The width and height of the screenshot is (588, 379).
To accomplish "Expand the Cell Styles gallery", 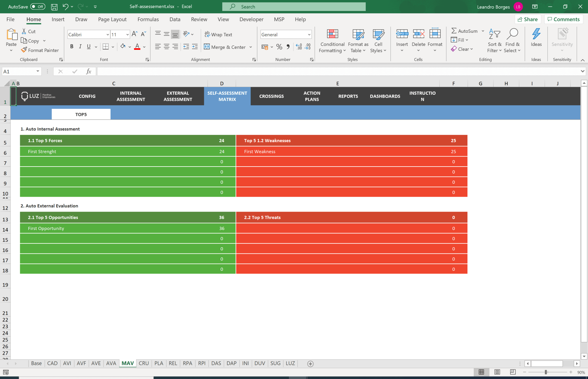I will coord(378,40).
